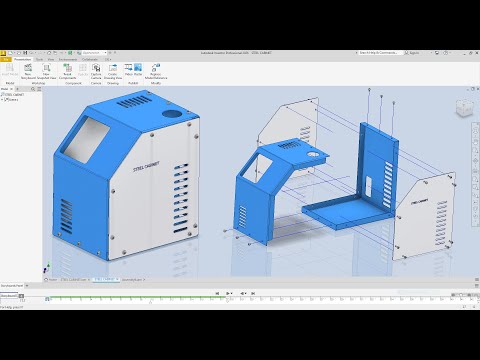Open the Environments ribbon tab
480x360 pixels.
[68, 59]
